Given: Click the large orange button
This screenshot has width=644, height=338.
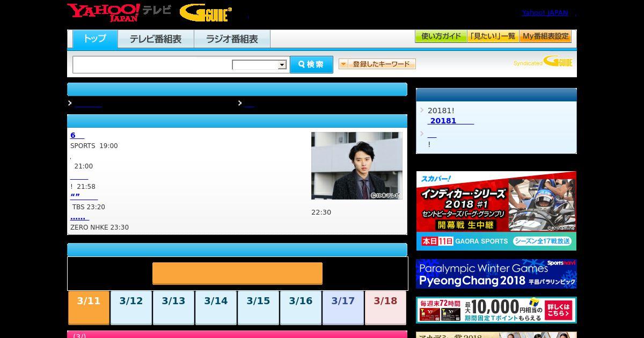Looking at the screenshot, I should pyautogui.click(x=237, y=273).
